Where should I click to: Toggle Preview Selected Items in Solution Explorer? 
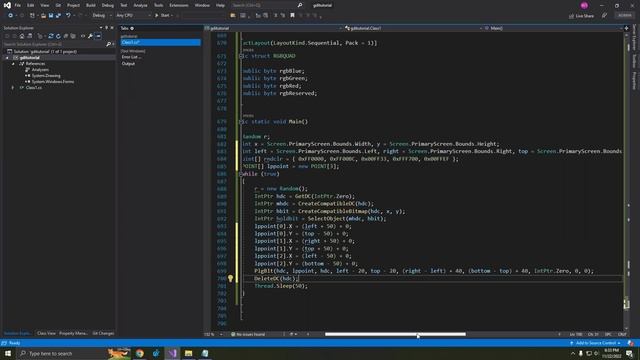pos(98,36)
